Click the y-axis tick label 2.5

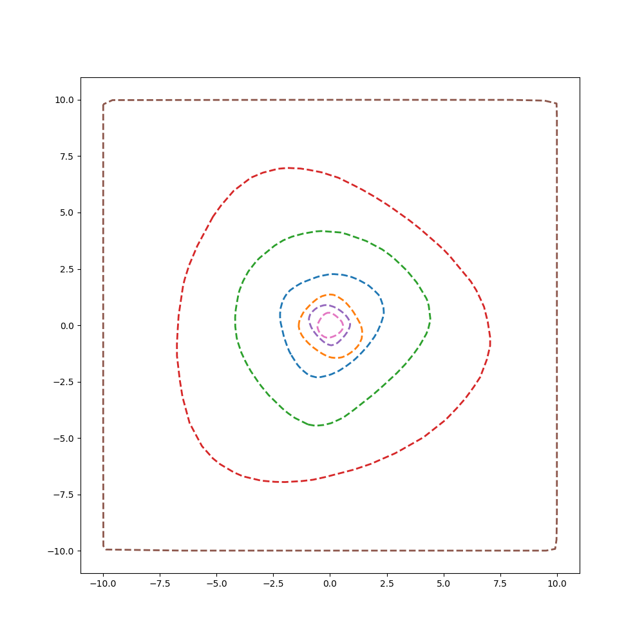pos(68,269)
